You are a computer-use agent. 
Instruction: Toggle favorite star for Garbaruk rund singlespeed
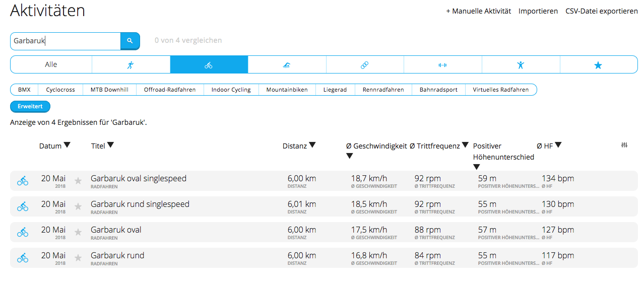78,206
